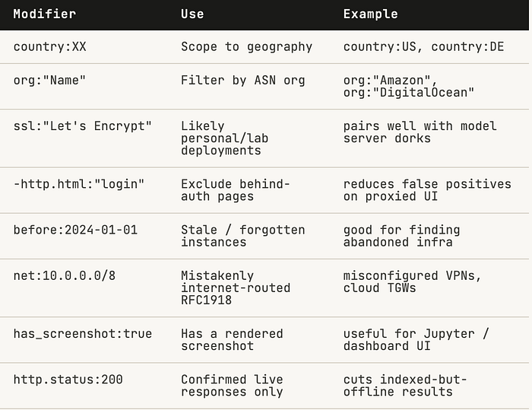Viewport: 532px width, 410px height.
Task: Select the org:"Name" modifier cell
Action: [49, 81]
